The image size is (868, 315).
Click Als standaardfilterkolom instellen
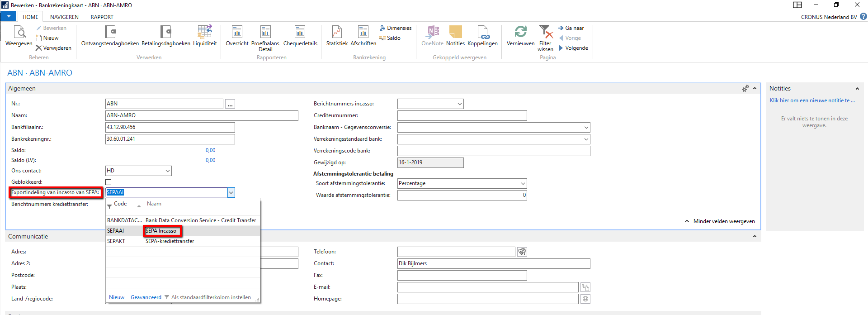[x=208, y=297]
